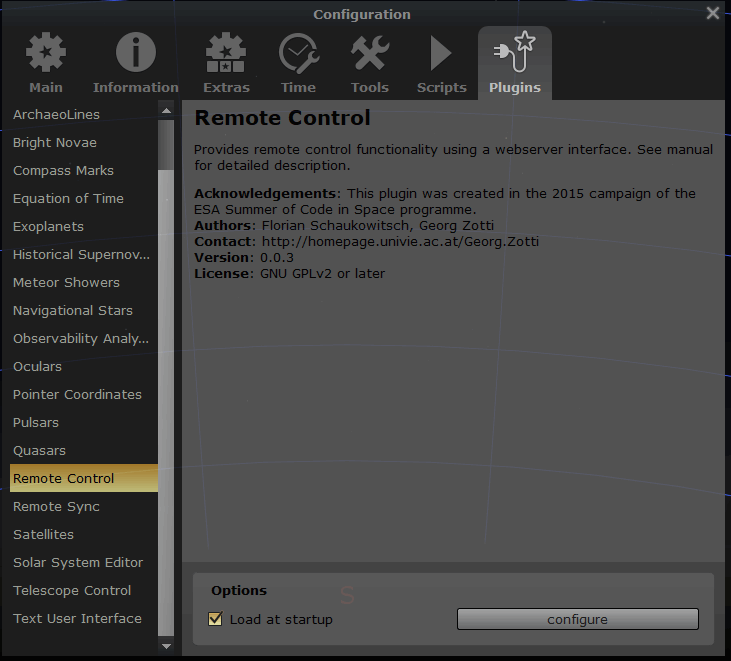The width and height of the screenshot is (731, 661).
Task: Click the plugin list scroll-down arrow
Action: tap(166, 646)
